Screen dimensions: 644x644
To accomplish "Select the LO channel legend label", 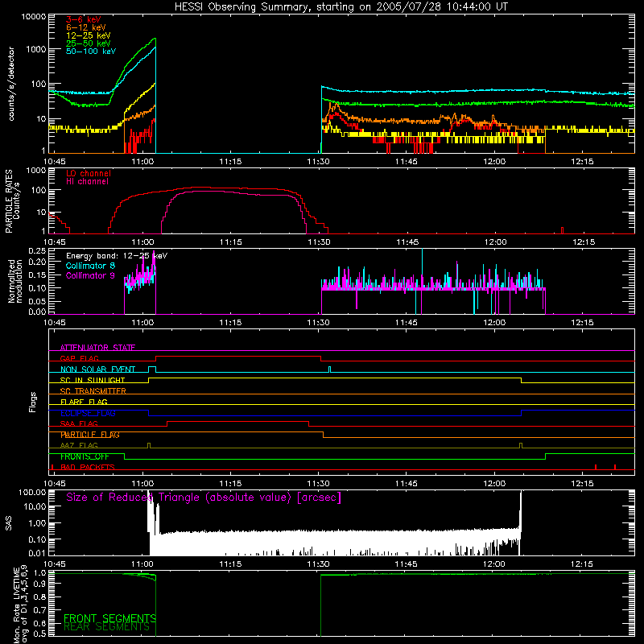I will coord(89,174).
